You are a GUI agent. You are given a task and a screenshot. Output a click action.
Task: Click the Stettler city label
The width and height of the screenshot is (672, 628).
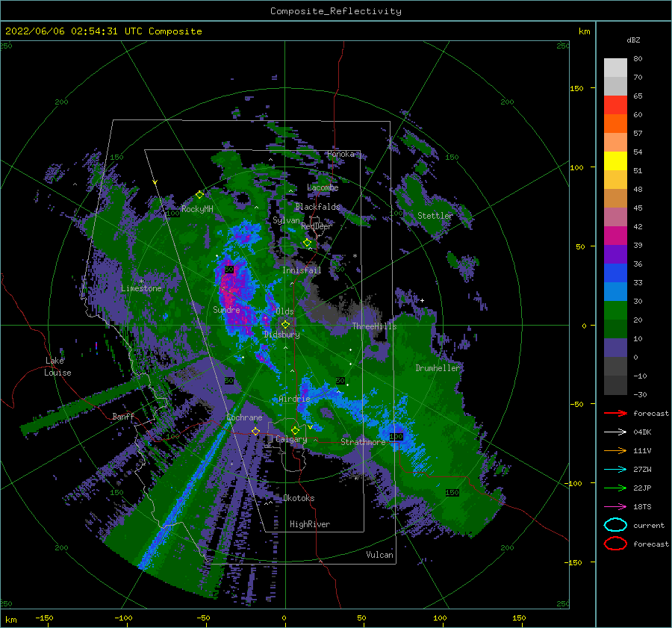coord(435,216)
